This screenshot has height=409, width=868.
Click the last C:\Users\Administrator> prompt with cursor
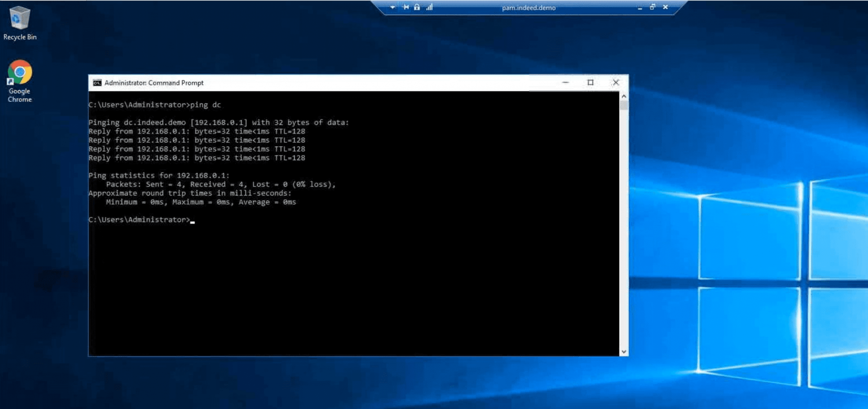(x=141, y=220)
